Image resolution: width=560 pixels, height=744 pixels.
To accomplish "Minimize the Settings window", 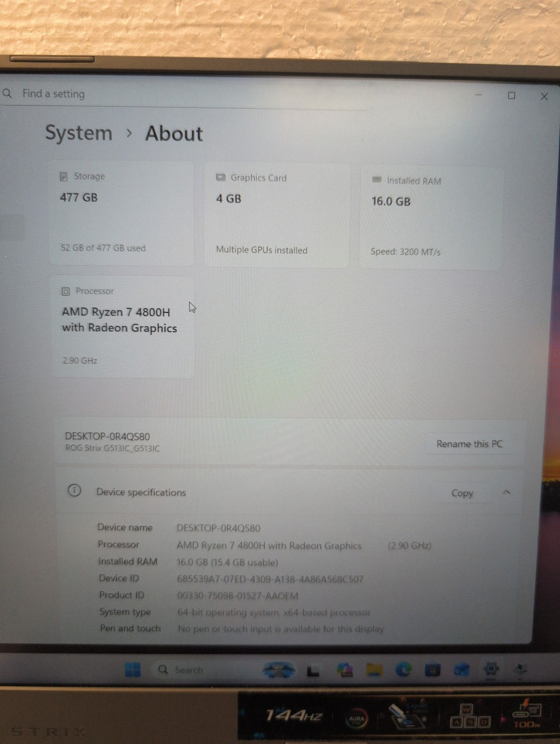I will tap(478, 95).
